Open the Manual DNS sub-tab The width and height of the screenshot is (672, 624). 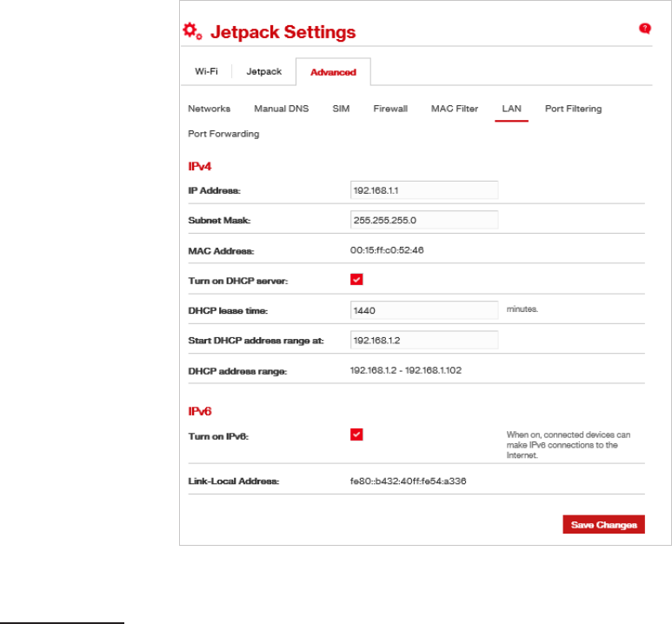point(281,109)
